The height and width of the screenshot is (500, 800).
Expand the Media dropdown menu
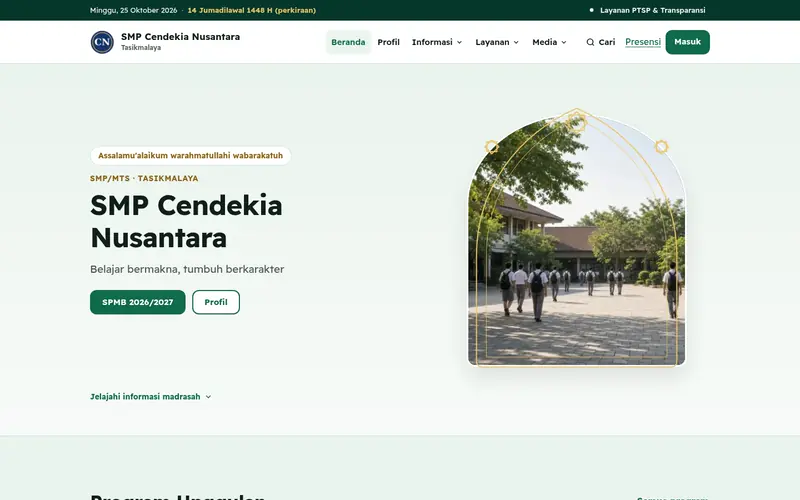tap(549, 42)
